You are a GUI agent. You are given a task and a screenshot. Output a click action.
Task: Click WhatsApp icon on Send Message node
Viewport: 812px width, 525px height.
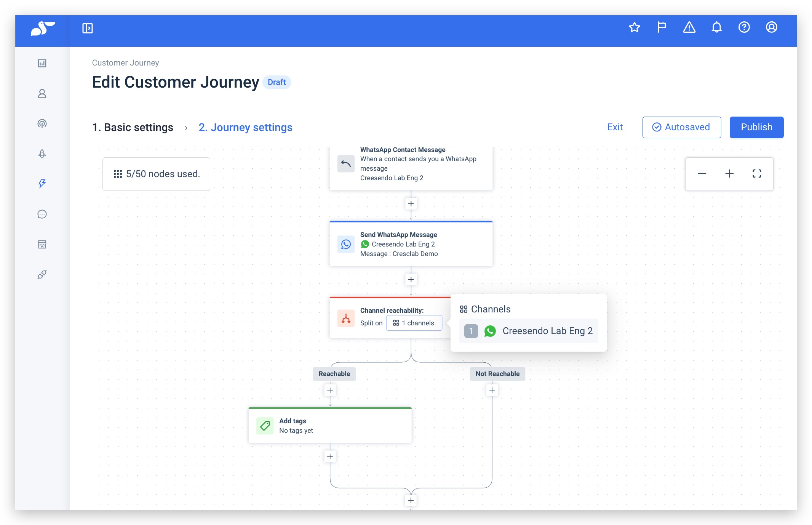(346, 244)
